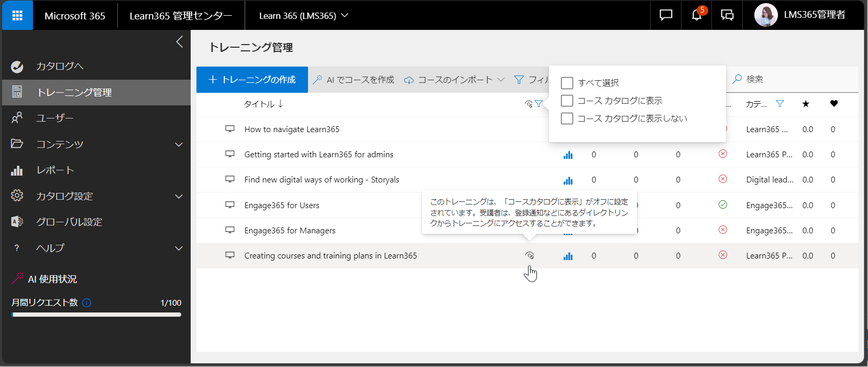Click course icon of Getting started with Learn365 for admins

point(230,154)
